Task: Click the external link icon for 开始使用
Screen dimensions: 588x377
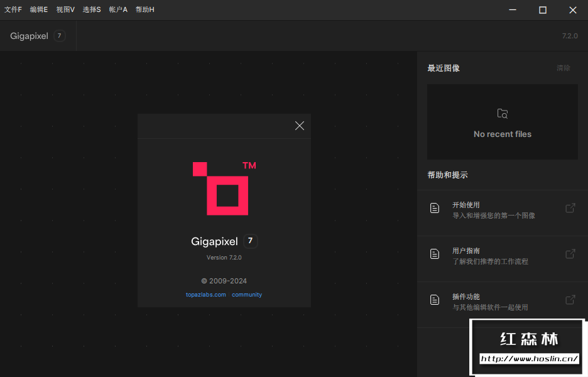Action: pos(570,208)
